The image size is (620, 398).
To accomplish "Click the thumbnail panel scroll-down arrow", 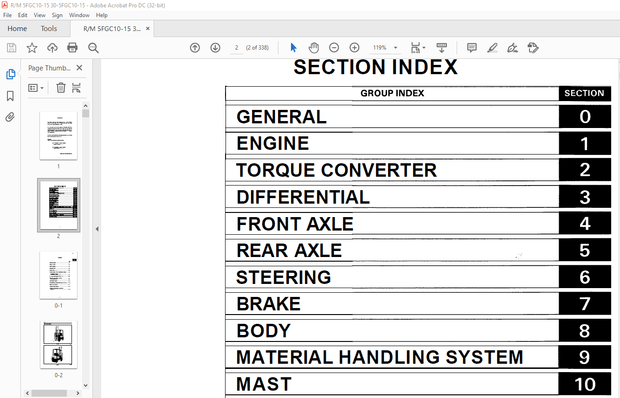I will pyautogui.click(x=85, y=385).
